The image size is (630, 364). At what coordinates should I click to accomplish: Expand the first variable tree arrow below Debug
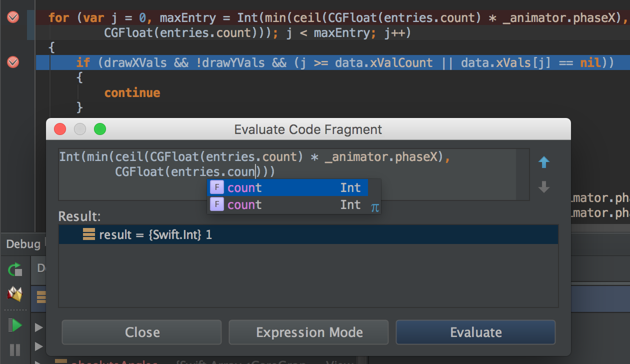[39, 327]
